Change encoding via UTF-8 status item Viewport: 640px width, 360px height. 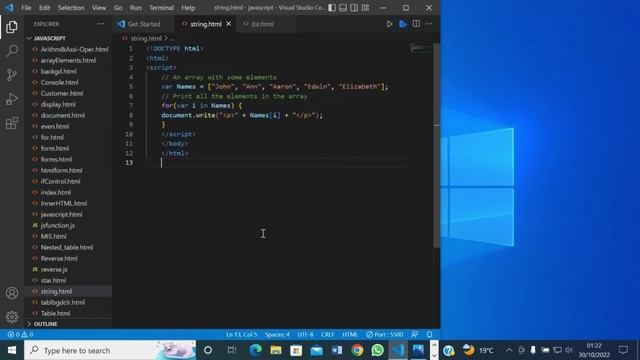tap(305, 334)
